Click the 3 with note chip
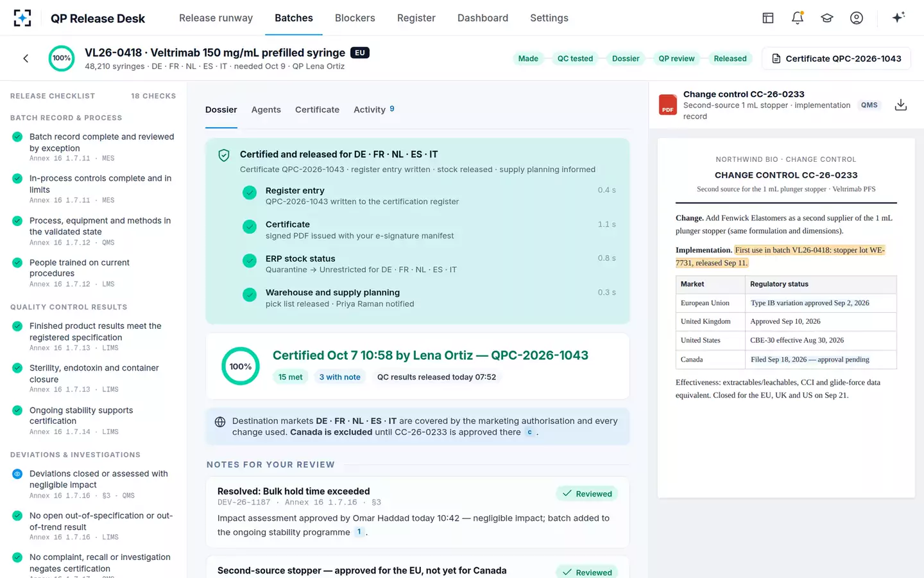Screen dimensions: 924x578 pyautogui.click(x=339, y=377)
